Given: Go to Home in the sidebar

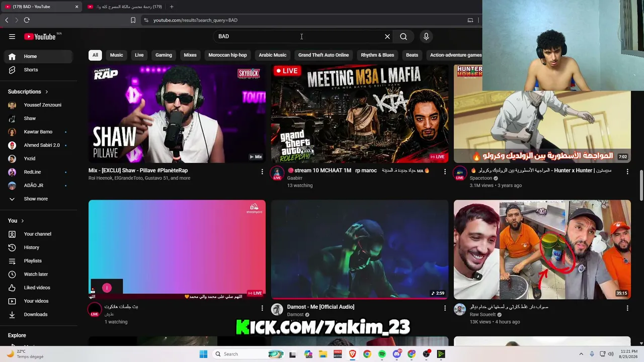Looking at the screenshot, I should (x=39, y=56).
